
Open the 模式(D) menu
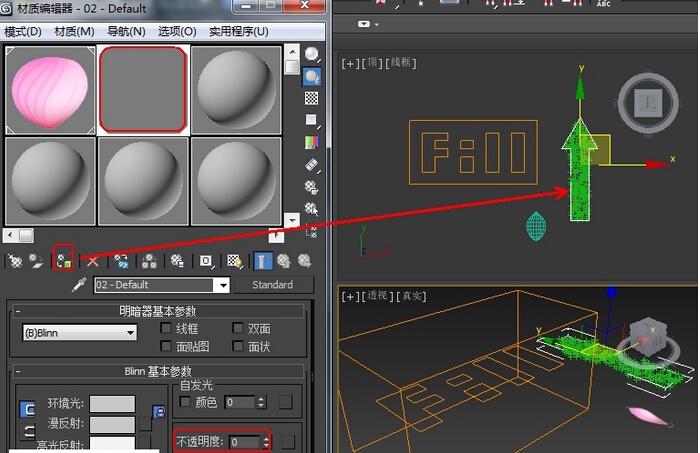pos(23,32)
